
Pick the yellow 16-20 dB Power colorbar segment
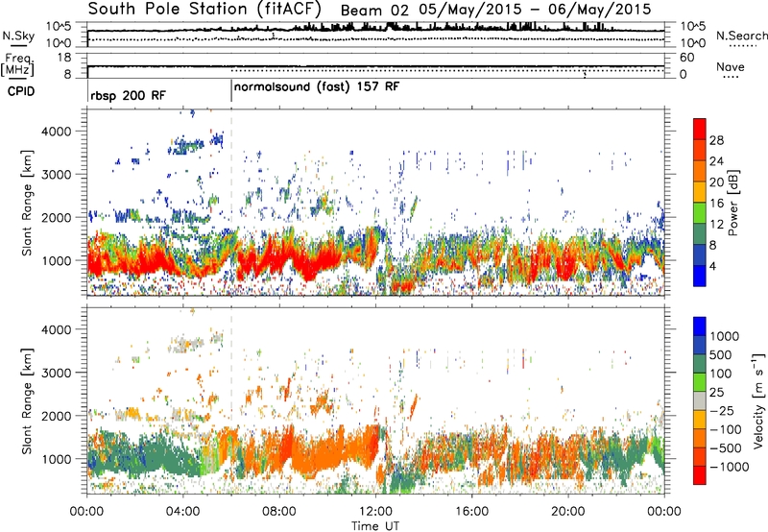pyautogui.click(x=700, y=192)
